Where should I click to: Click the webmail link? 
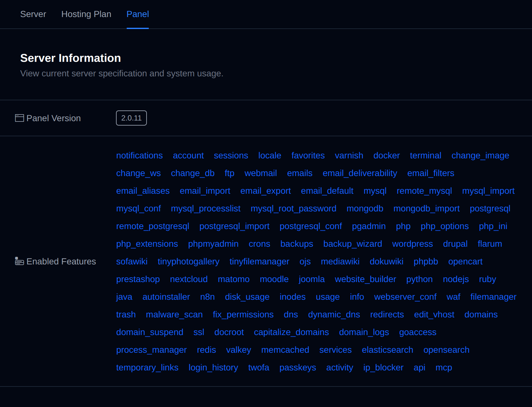[261, 173]
